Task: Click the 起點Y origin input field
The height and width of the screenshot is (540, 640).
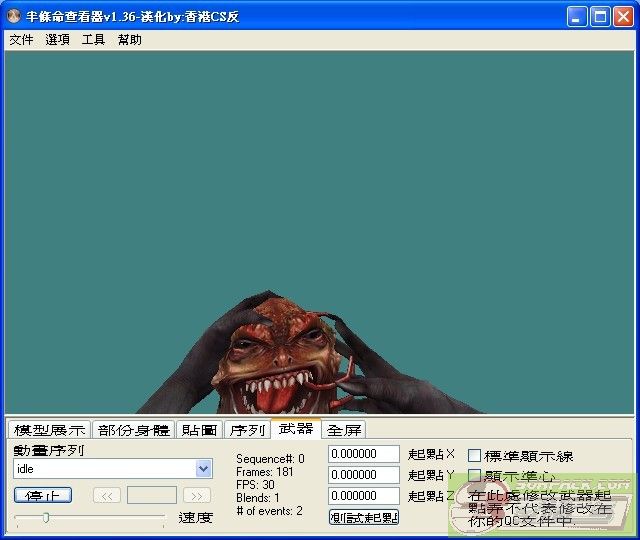Action: [363, 475]
